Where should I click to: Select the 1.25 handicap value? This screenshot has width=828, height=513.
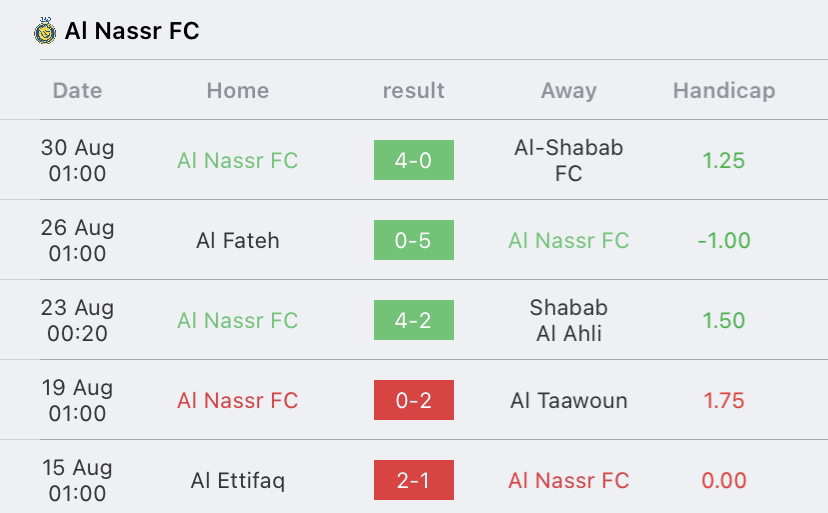(x=723, y=161)
